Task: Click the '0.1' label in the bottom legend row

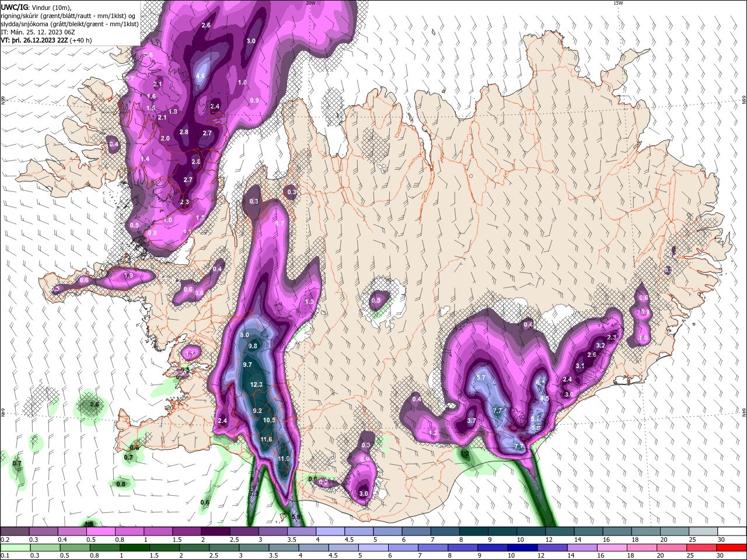Action: click(x=5, y=556)
